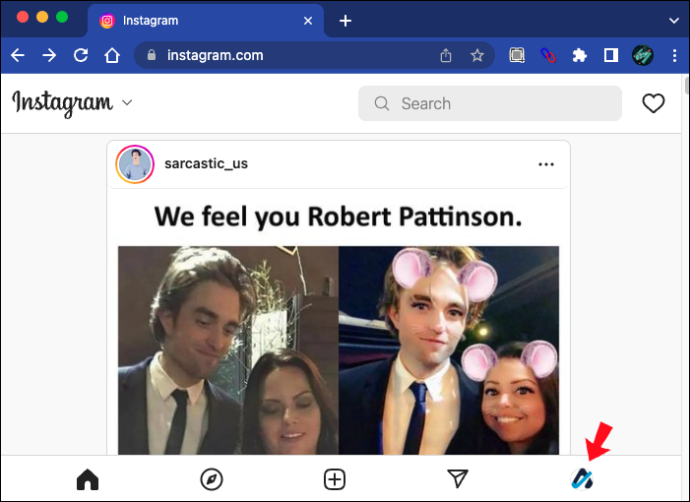690x502 pixels.
Task: Expand the tab search chevron
Action: tap(674, 20)
